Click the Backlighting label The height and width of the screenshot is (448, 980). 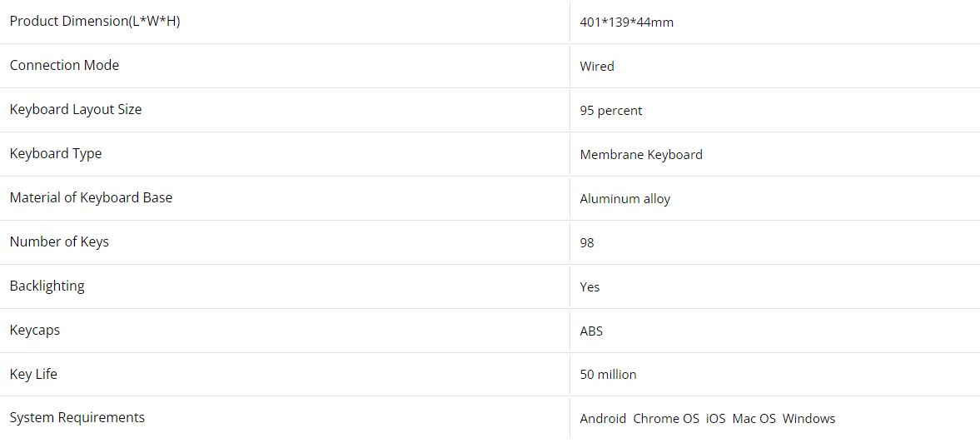[47, 286]
